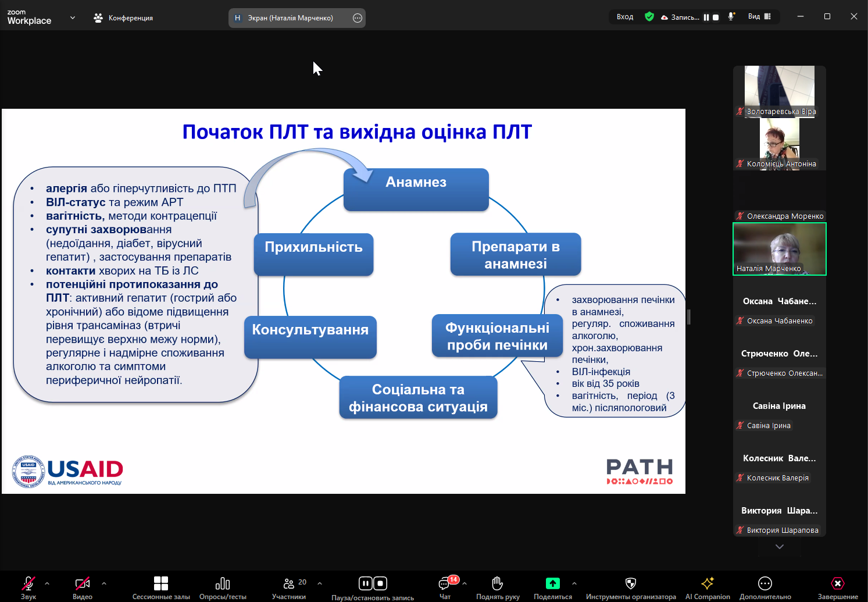Open the AI Companion tool
This screenshot has height=602, width=868.
click(x=708, y=583)
